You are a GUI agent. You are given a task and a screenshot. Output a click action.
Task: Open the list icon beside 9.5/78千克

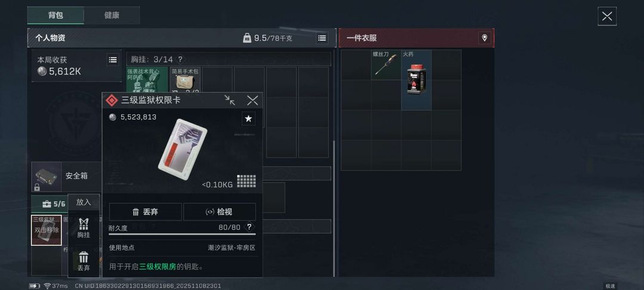[322, 38]
